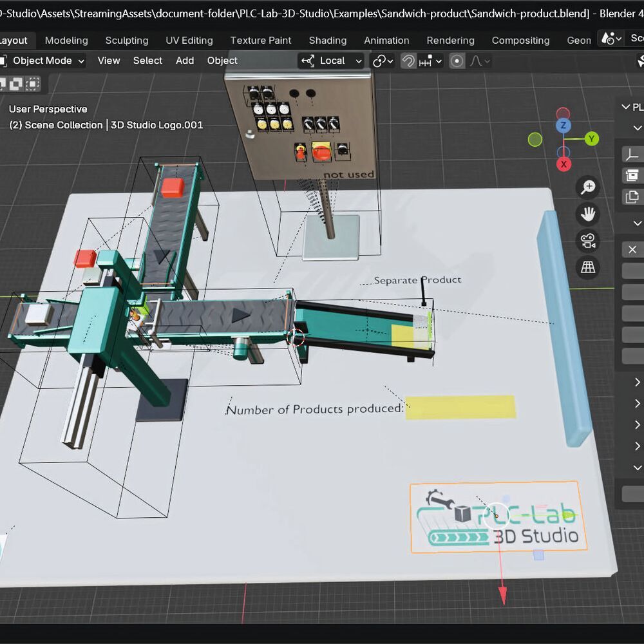Select the red box on upper conveyor
644x644 pixels.
172,187
